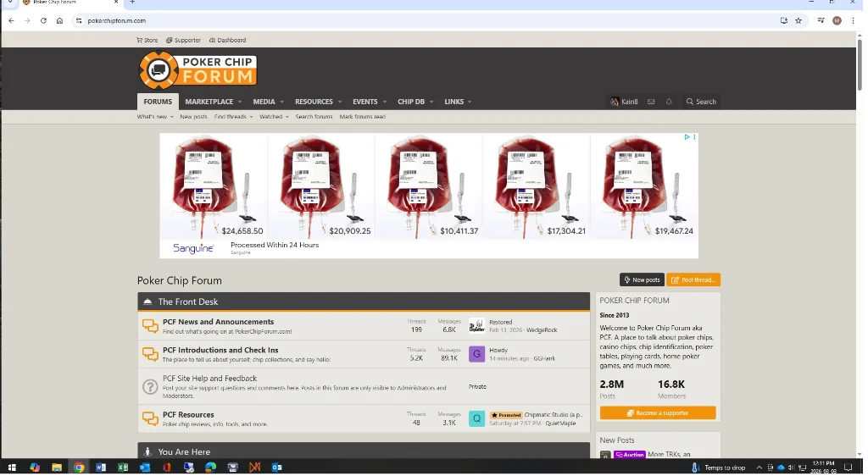Reload the page with the refresh icon
The width and height of the screenshot is (868, 476).
tap(43, 20)
